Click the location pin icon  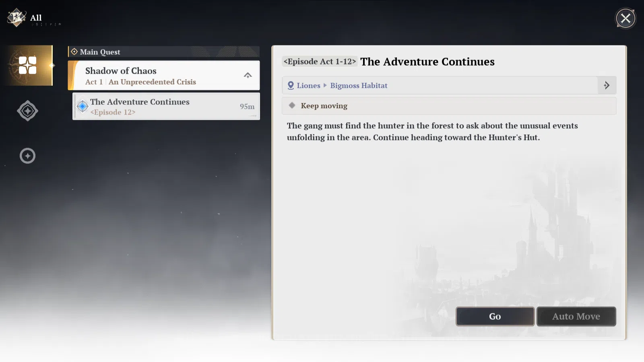(291, 85)
